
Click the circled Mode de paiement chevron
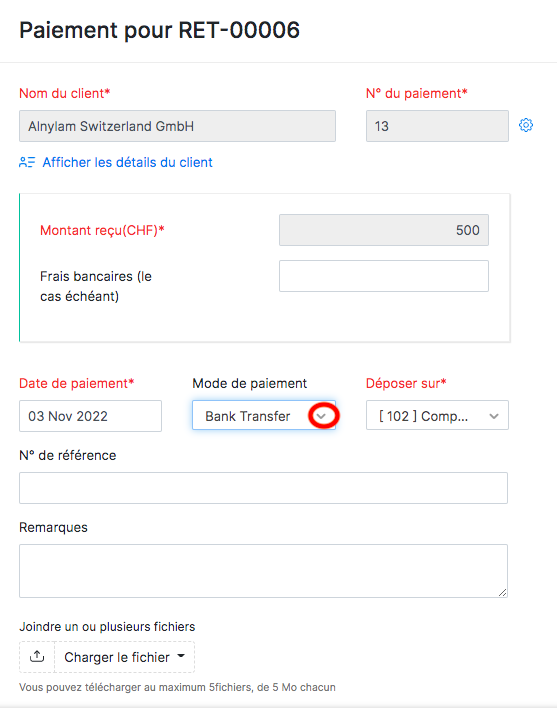[321, 416]
